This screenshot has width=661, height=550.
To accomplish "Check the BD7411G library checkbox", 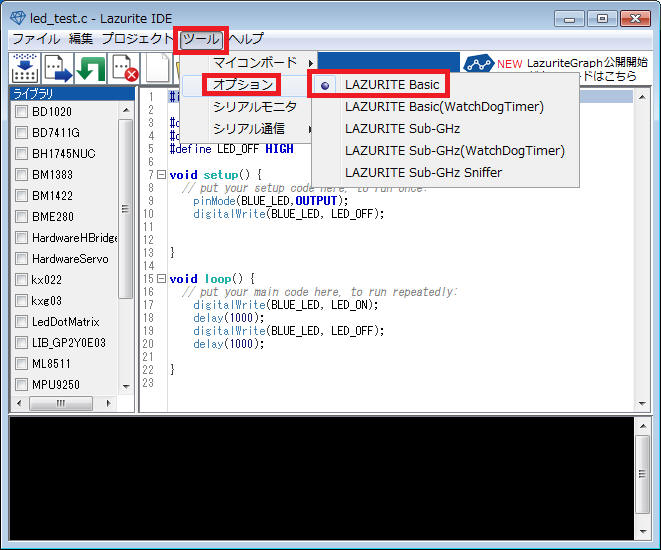I will pyautogui.click(x=21, y=133).
